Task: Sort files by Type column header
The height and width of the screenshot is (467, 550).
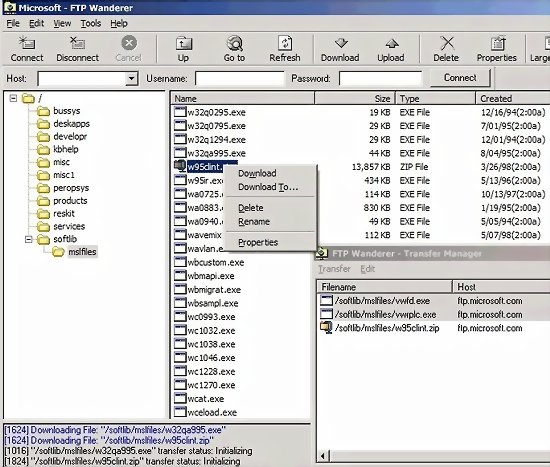Action: (x=436, y=99)
